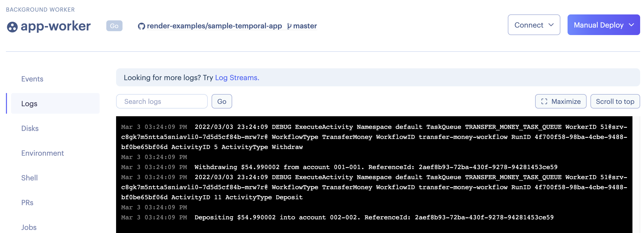Go to the Disks section
Viewport: 644px width, 233px height.
30,128
